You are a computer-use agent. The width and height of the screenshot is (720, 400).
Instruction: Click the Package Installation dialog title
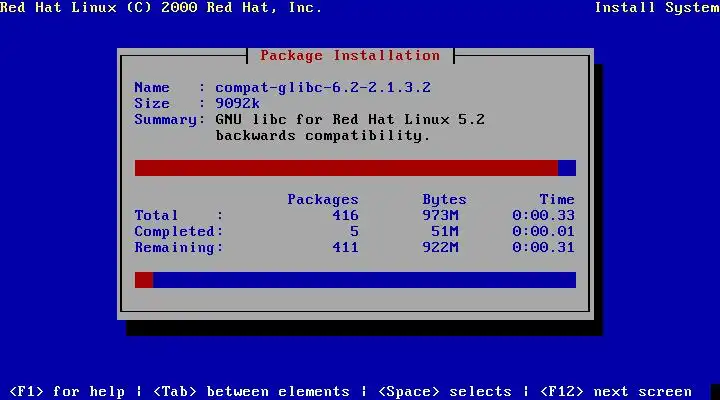tap(350, 56)
